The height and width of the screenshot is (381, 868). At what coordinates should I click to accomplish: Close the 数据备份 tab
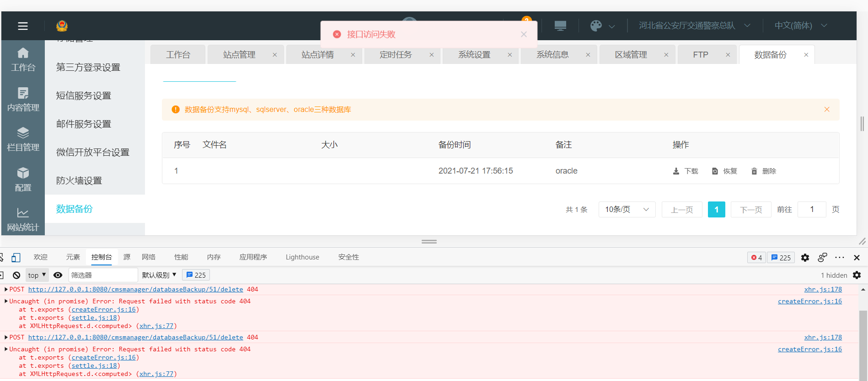(x=806, y=55)
